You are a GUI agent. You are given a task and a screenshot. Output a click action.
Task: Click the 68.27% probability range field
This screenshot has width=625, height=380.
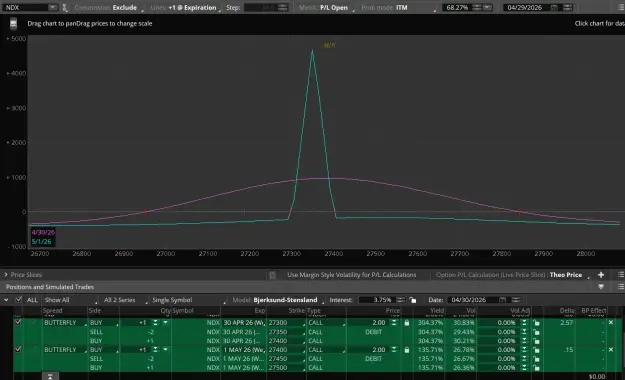(x=457, y=8)
